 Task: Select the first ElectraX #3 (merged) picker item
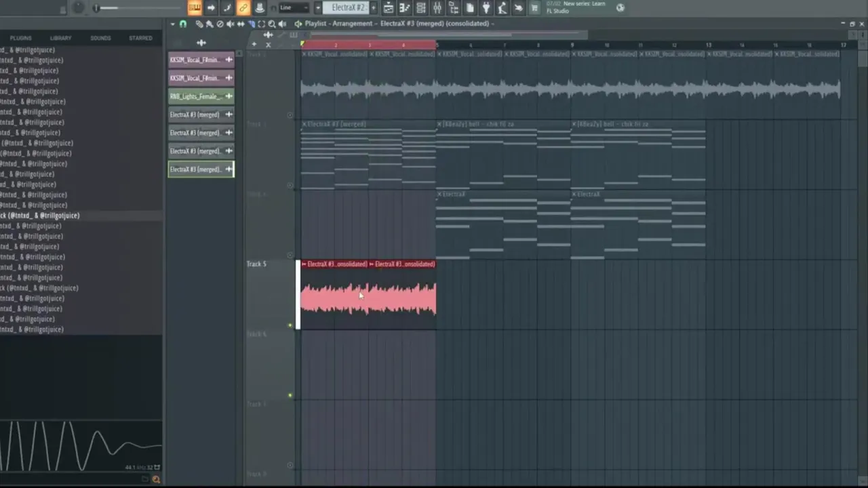click(201, 115)
